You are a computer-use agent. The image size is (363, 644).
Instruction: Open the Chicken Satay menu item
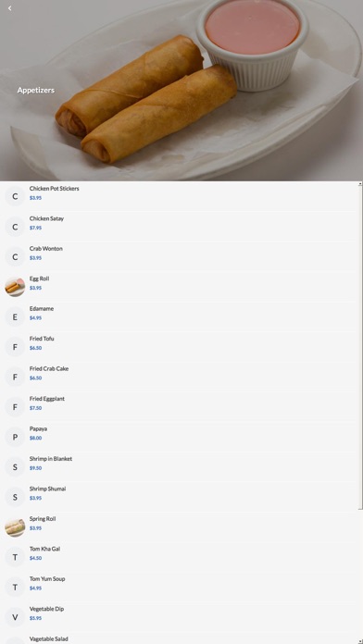[x=179, y=227]
